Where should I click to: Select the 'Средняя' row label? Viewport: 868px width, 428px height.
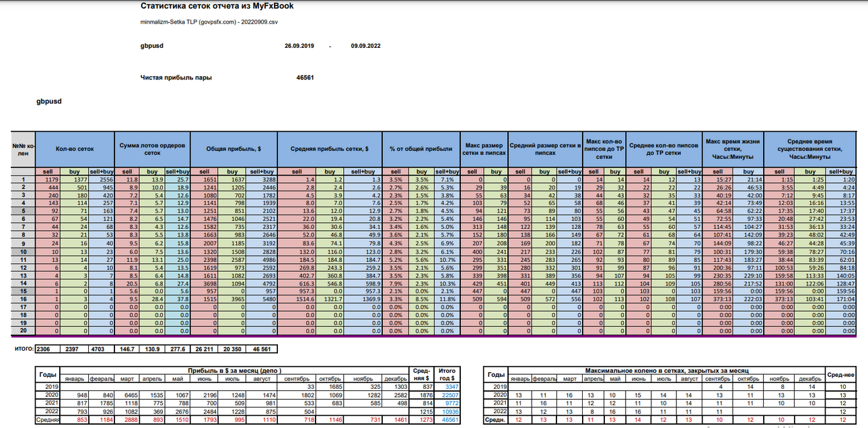tap(48, 419)
